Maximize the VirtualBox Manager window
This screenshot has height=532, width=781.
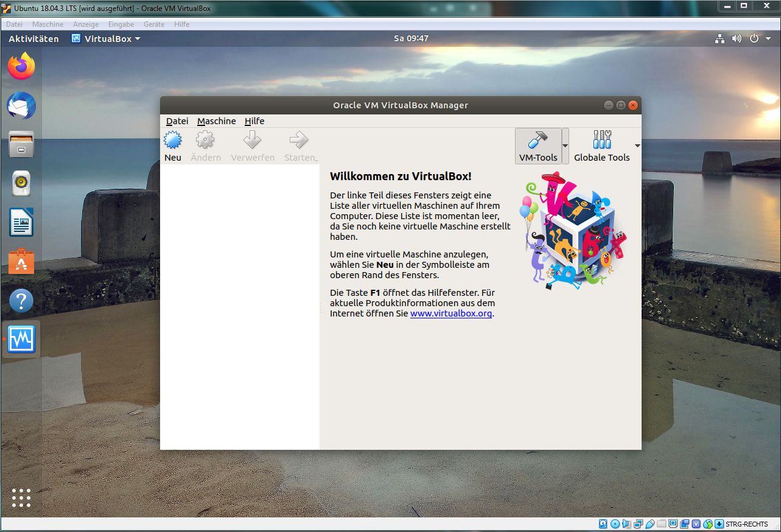click(x=621, y=105)
